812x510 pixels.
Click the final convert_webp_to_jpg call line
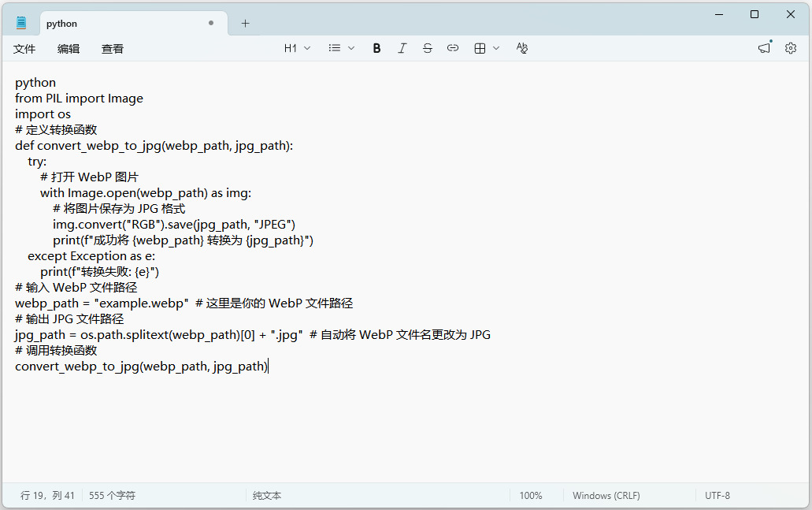[142, 367]
